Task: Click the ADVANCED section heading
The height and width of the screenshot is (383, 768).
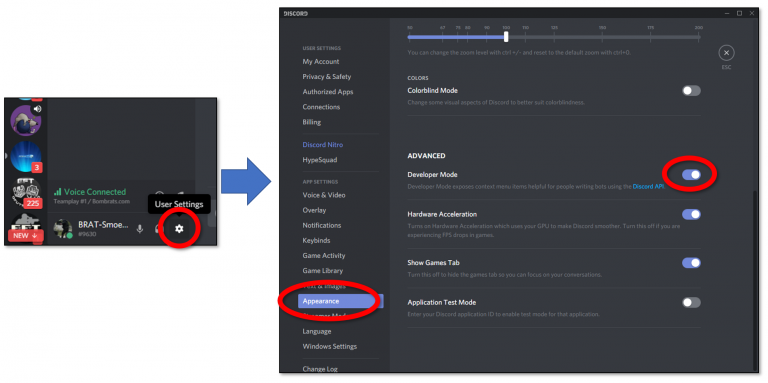Action: pyautogui.click(x=427, y=156)
